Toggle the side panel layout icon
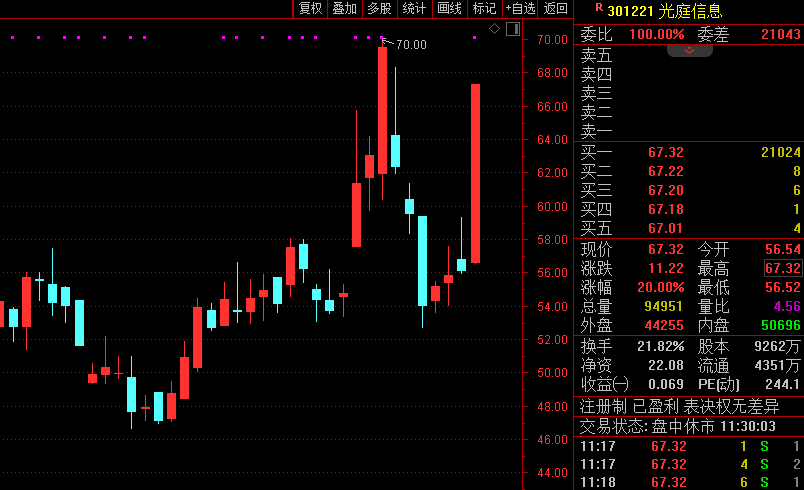The image size is (804, 490). pyautogui.click(x=513, y=29)
